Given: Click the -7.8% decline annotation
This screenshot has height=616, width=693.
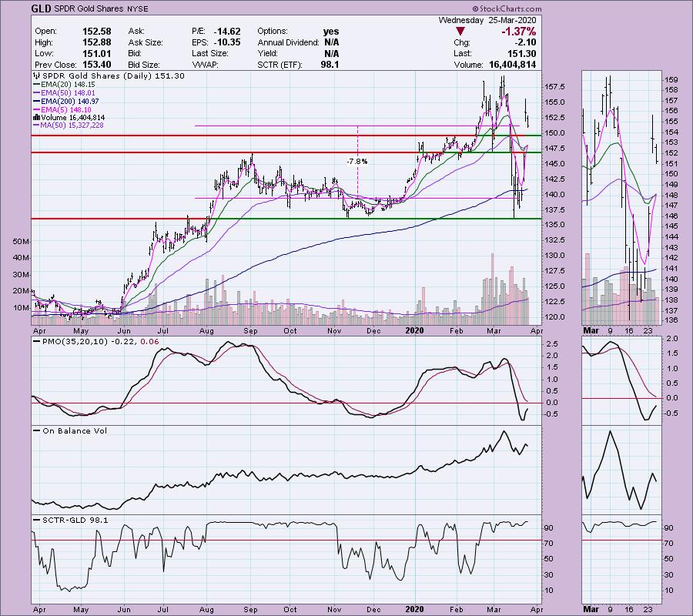Looking at the screenshot, I should click(x=357, y=161).
